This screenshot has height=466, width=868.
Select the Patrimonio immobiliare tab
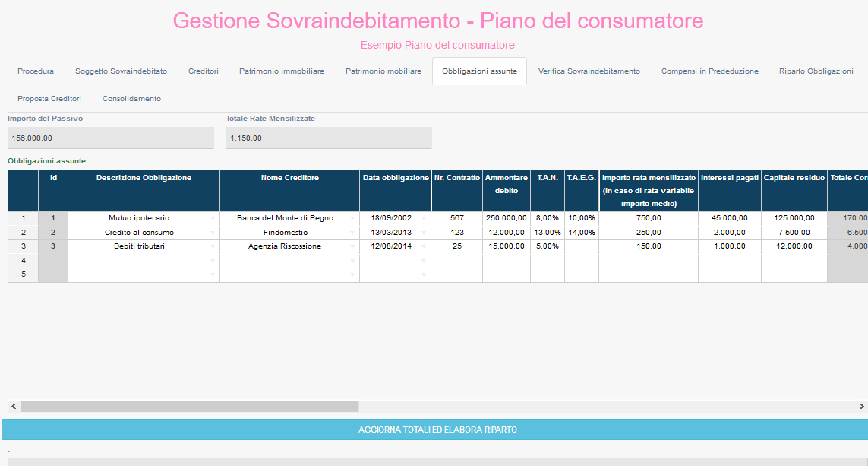[x=282, y=71]
